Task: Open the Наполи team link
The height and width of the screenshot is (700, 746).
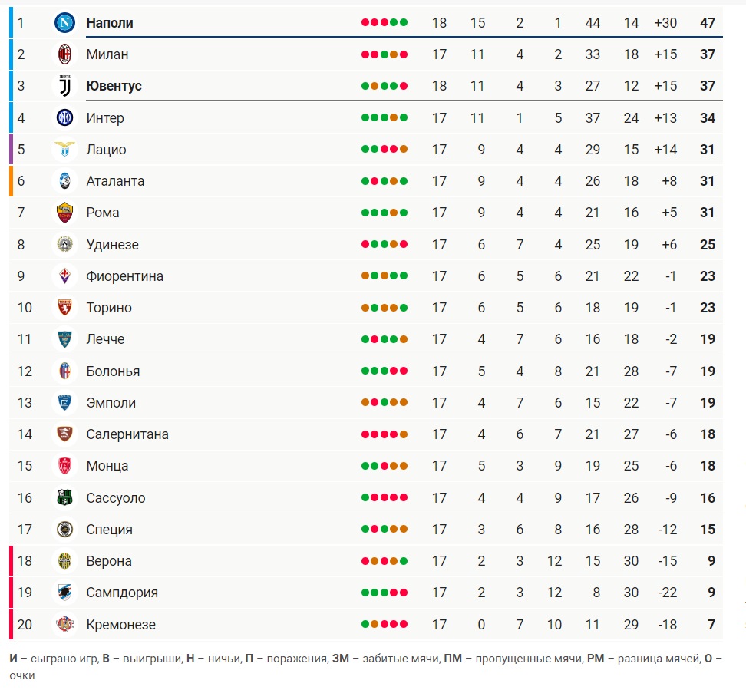Action: tap(110, 23)
